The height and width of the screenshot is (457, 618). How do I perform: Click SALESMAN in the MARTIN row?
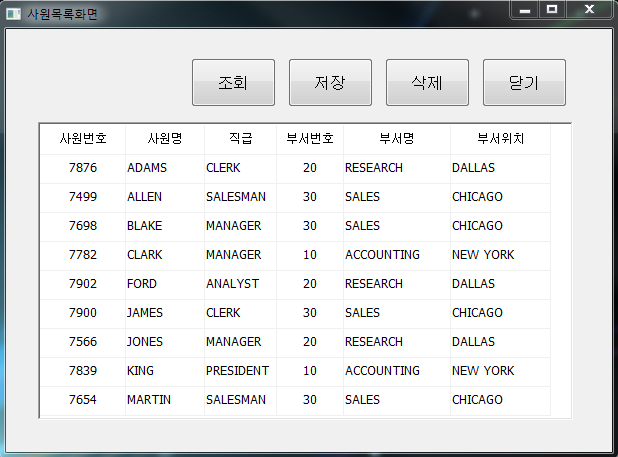coord(240,400)
